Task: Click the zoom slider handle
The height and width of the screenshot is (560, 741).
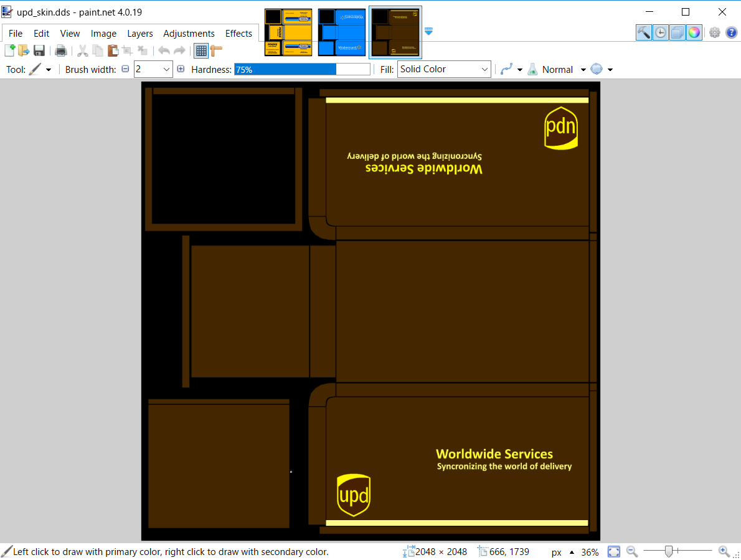Action: click(668, 551)
